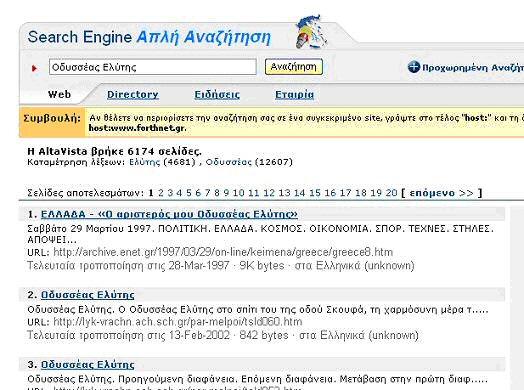
Task: Go to results page 2
Action: point(161,193)
